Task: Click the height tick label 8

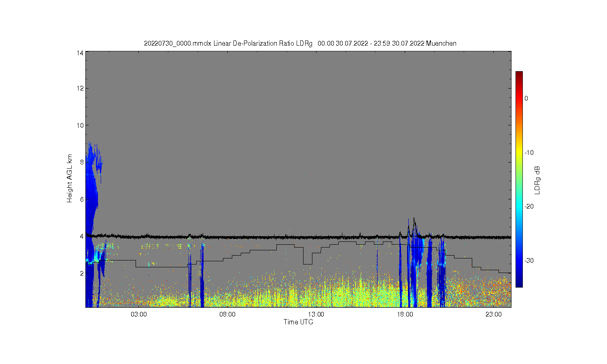Action: click(82, 162)
